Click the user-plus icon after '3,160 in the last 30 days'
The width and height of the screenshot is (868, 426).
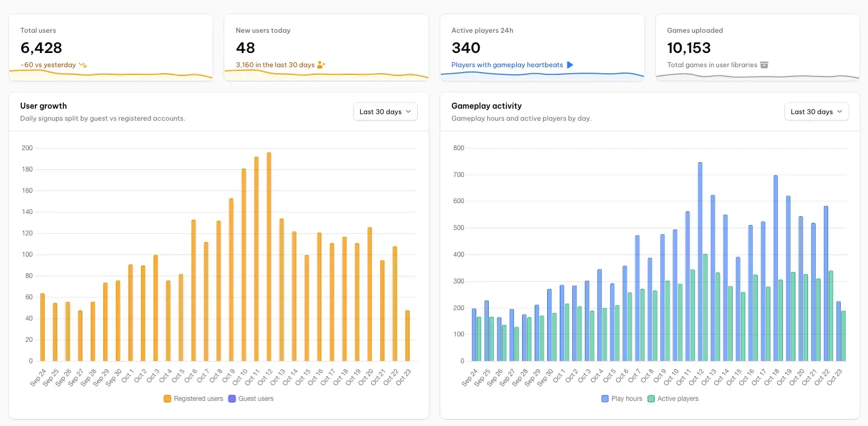point(321,65)
